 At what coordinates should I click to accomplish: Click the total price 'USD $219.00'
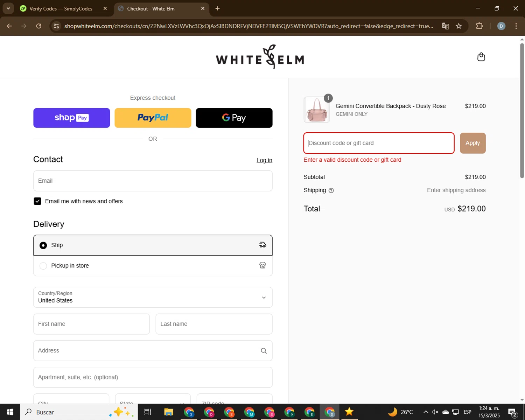coord(465,209)
